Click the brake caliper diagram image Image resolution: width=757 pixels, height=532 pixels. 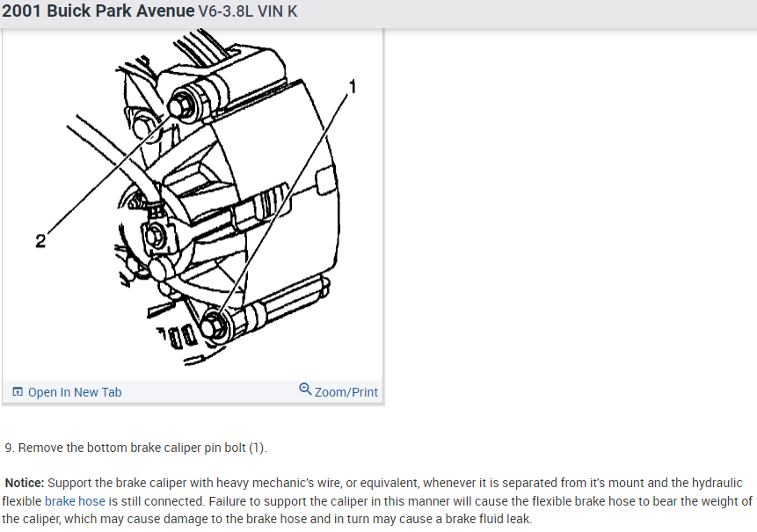193,203
